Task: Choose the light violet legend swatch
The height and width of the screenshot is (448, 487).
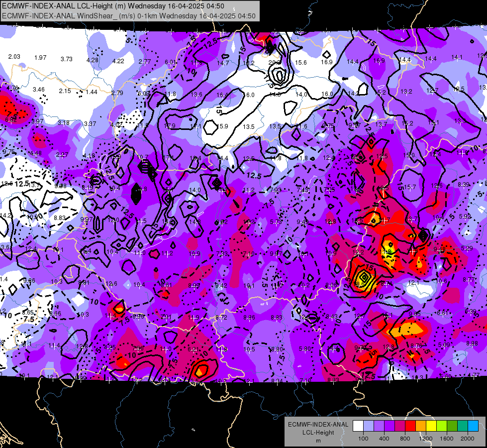Action: point(379,426)
